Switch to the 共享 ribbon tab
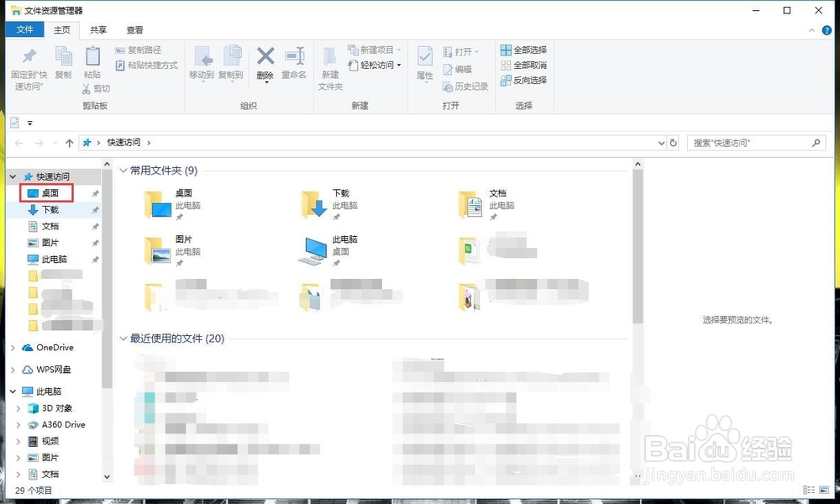The height and width of the screenshot is (504, 840). point(98,30)
